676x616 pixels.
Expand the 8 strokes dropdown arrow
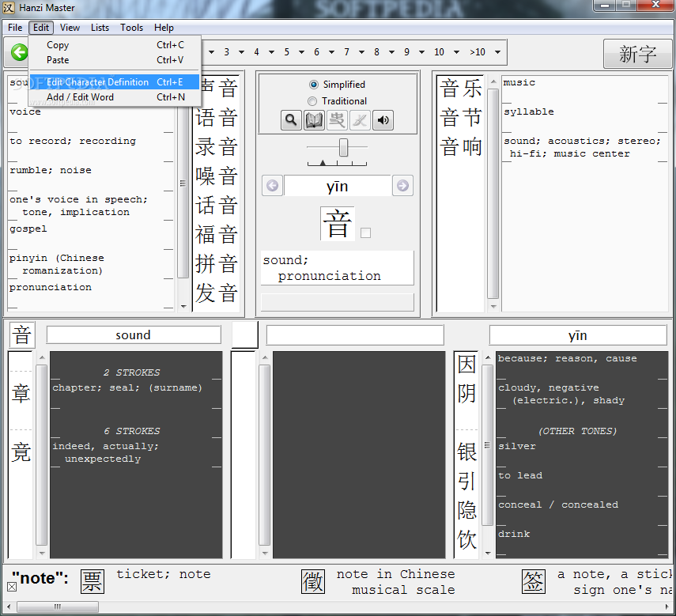pos(391,52)
